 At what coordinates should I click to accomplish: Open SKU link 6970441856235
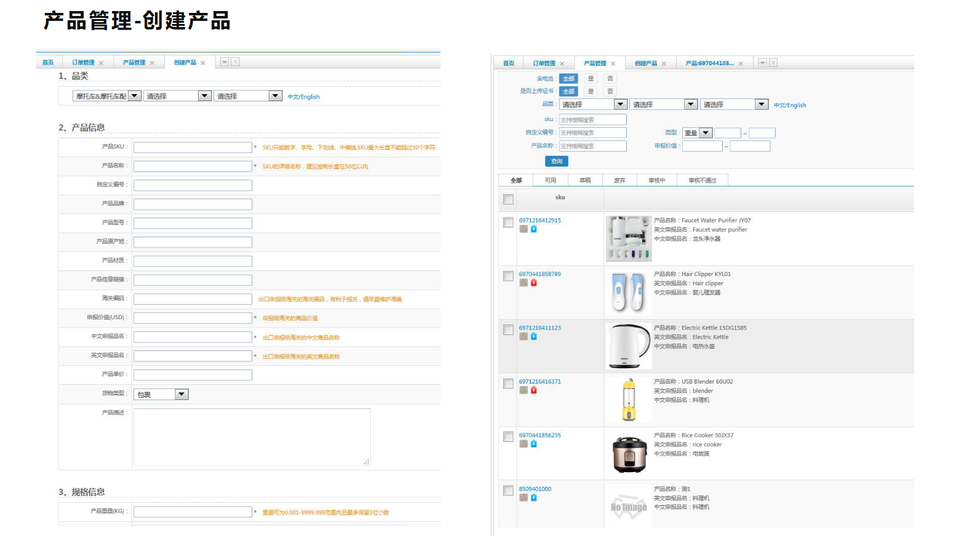pyautogui.click(x=540, y=435)
